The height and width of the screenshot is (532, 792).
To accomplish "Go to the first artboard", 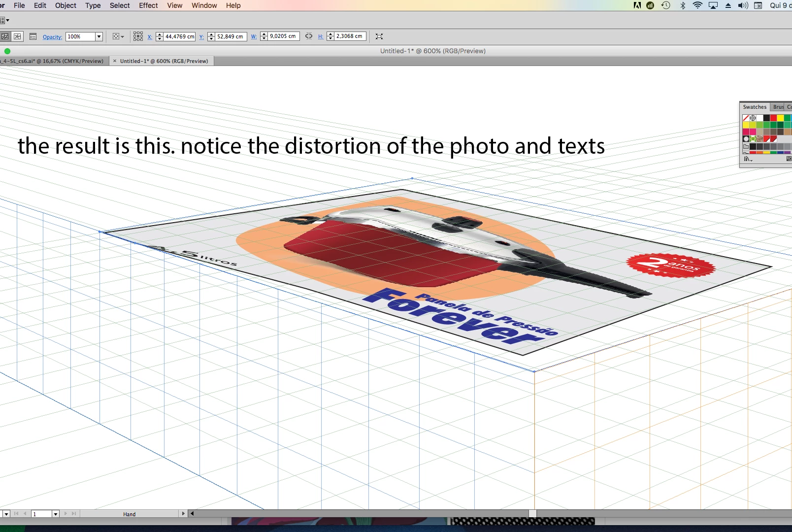I will pos(16,514).
